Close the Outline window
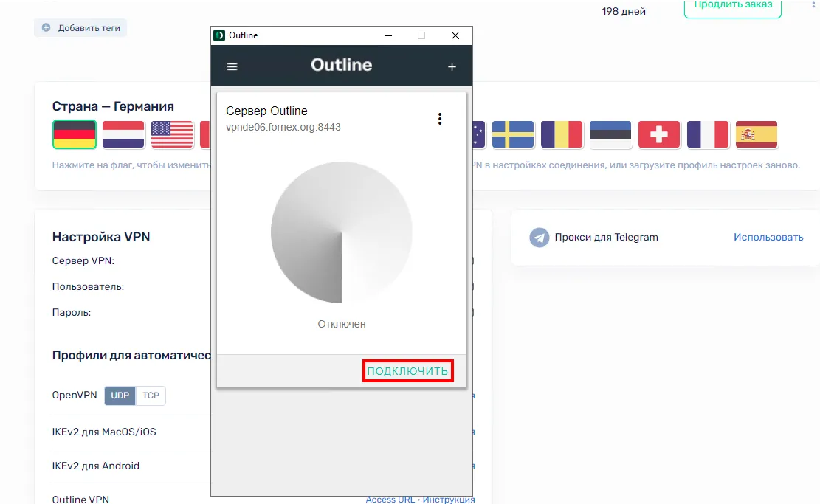820x504 pixels. [455, 35]
